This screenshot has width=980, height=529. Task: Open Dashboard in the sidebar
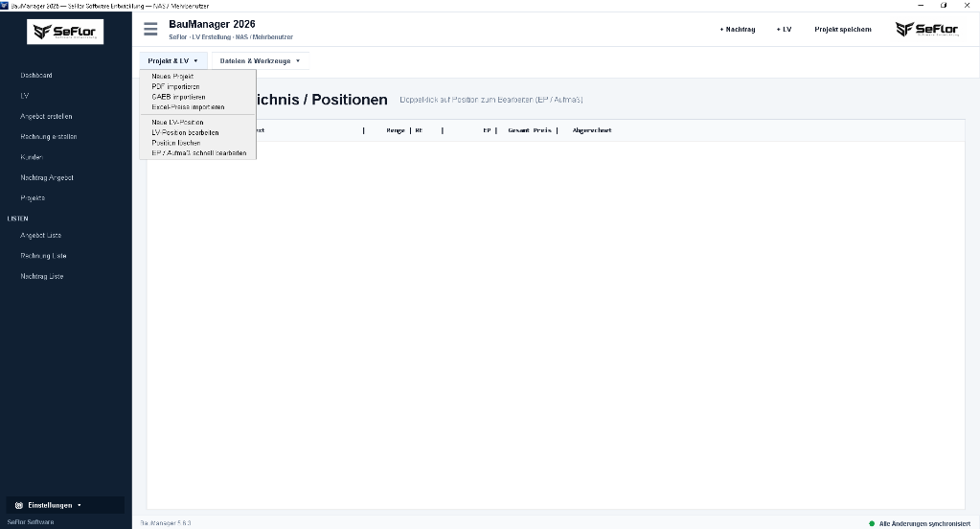pos(36,75)
